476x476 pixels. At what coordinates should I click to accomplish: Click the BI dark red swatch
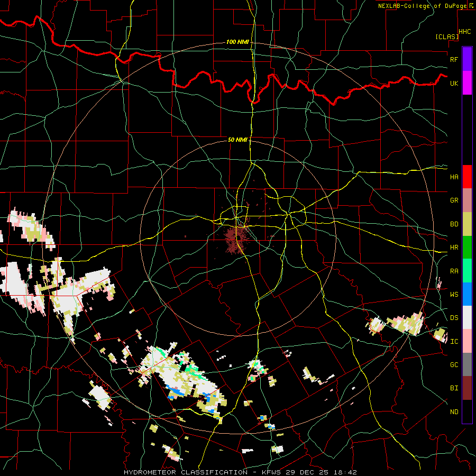467,388
